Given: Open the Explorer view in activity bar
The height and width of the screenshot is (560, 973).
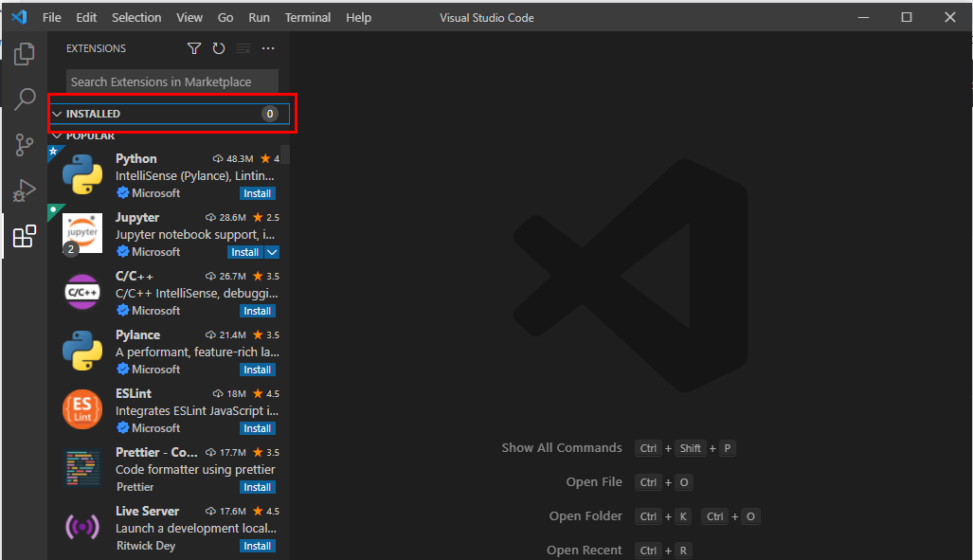Looking at the screenshot, I should tap(25, 54).
